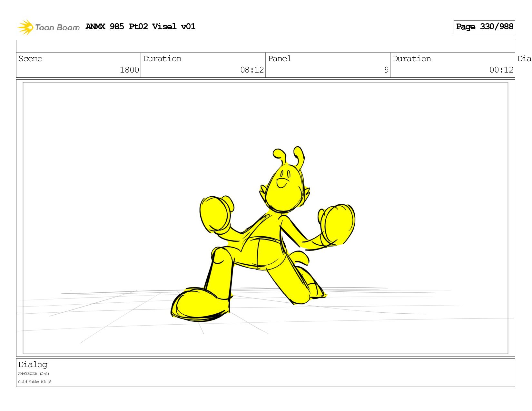
Task: Click the 'Gold Yakko Wins!' dialog text
Action: coord(35,382)
